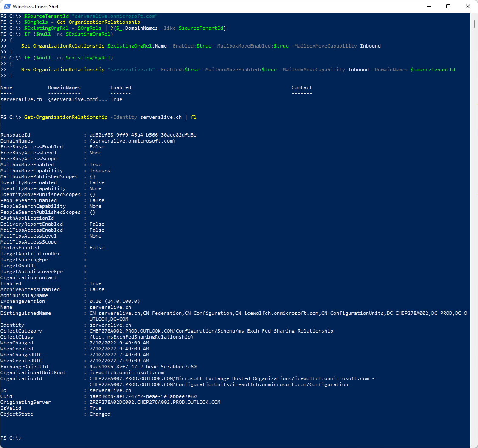The width and height of the screenshot is (478, 448).
Task: Click the ExchangeVersion value 0.10 (14.0.100.0)
Action: point(115,301)
